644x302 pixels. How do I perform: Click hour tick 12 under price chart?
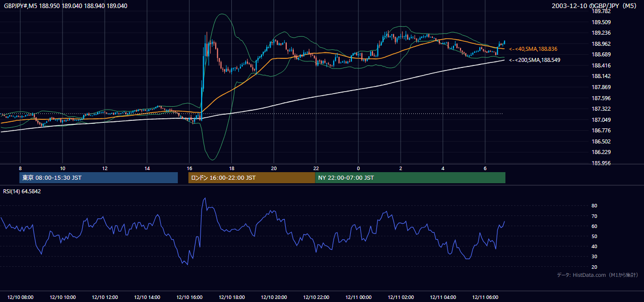[x=105, y=168]
